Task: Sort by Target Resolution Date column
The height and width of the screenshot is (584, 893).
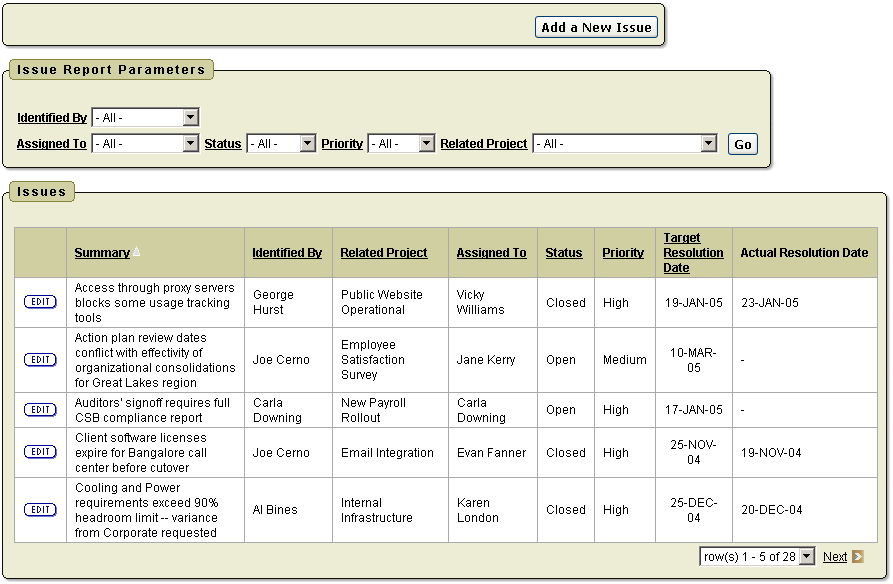Action: [693, 253]
